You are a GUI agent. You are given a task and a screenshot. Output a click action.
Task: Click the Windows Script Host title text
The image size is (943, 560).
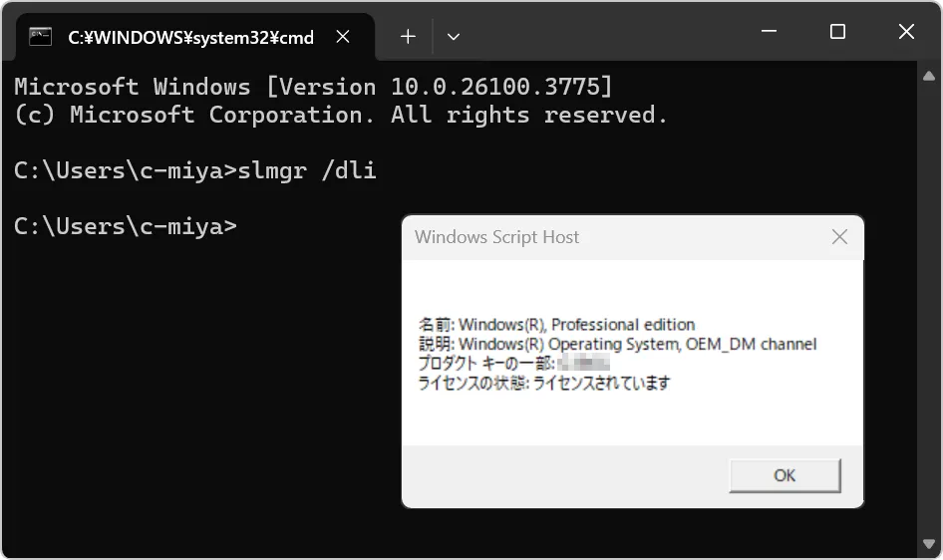(x=496, y=237)
